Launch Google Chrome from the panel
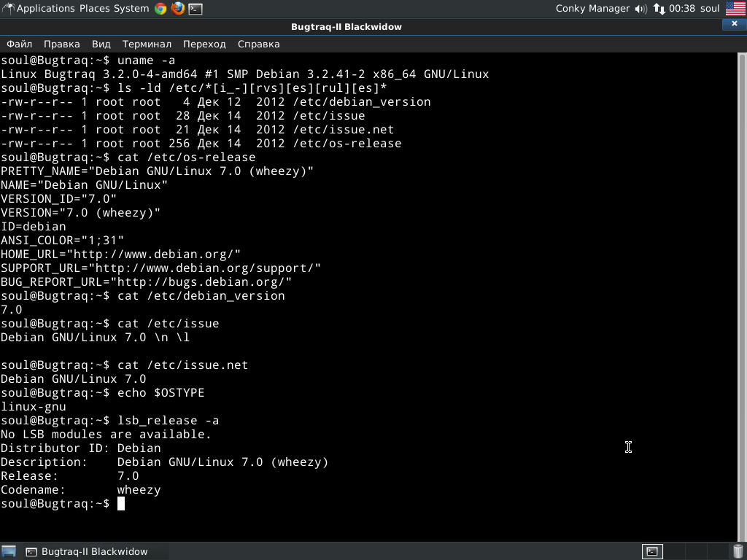 click(x=160, y=9)
